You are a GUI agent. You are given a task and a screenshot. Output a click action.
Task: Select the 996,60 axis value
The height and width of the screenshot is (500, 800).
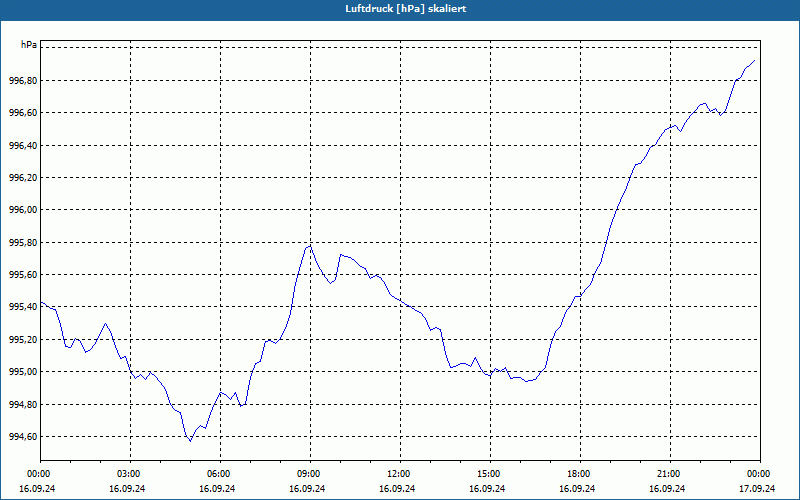pyautogui.click(x=23, y=113)
